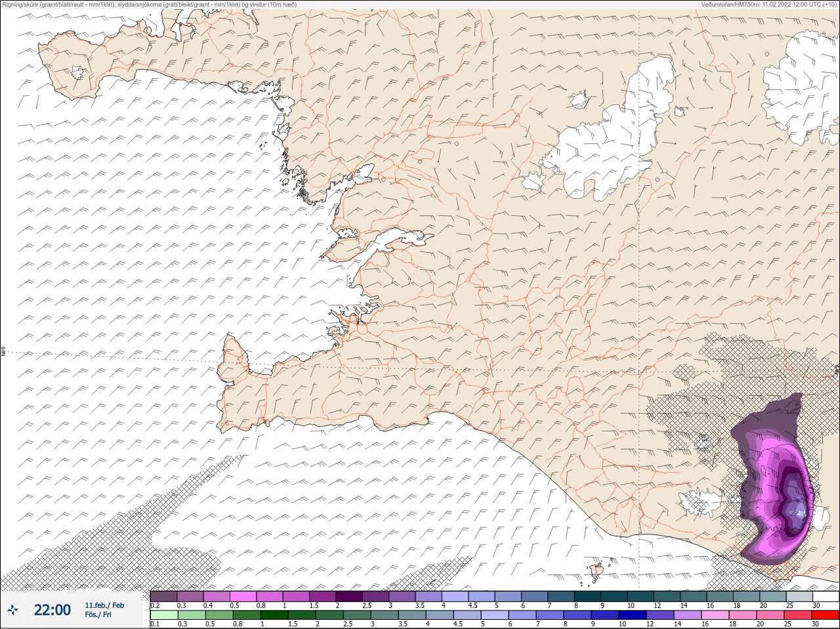Screen dimensions: 840x629
Task: Click the 22:00 forecast time label
Action: tap(52, 610)
